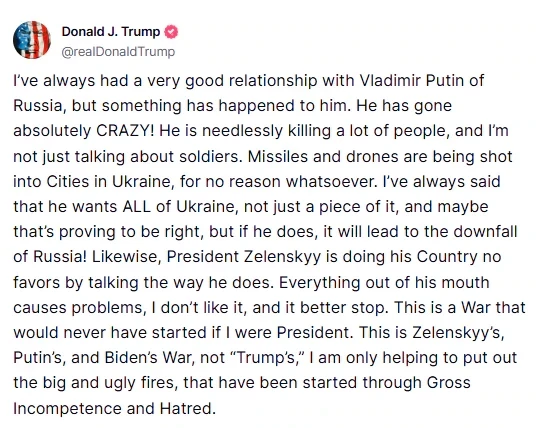Image resolution: width=541 pixels, height=428 pixels.
Task: Click the final word Hatred. in the post
Action: [187, 409]
